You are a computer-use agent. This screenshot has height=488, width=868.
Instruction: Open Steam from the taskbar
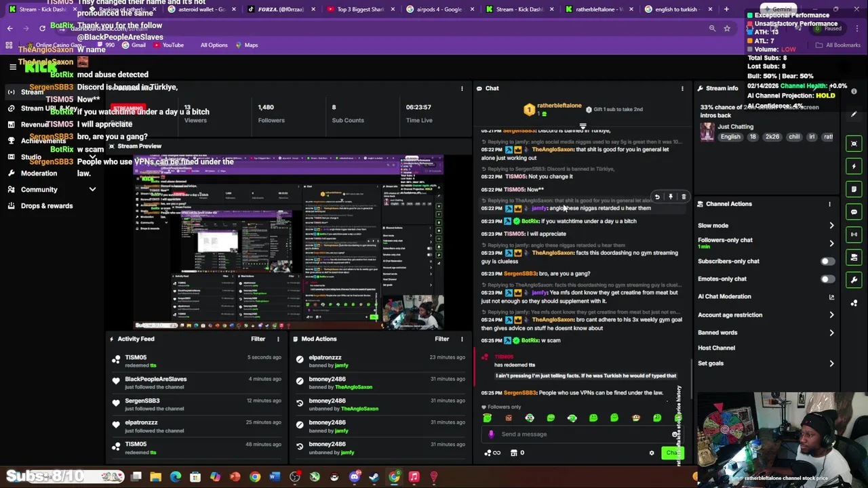point(374,477)
